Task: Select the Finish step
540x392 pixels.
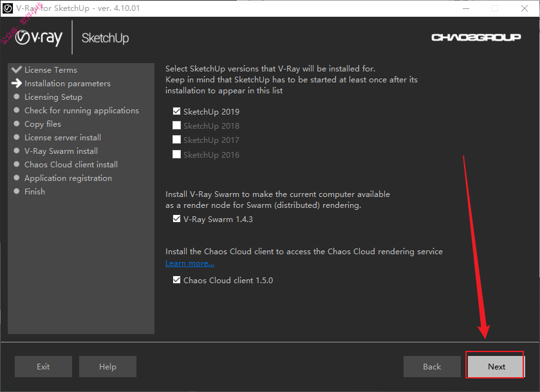Action: click(35, 192)
